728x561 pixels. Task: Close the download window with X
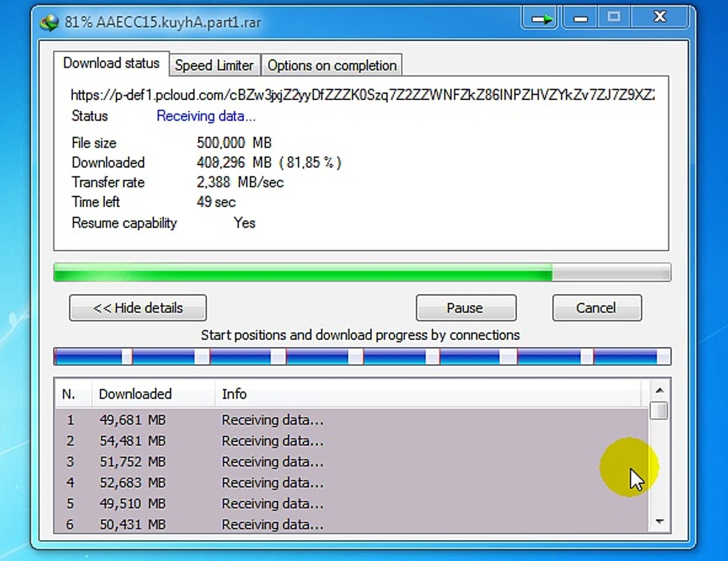coord(659,18)
